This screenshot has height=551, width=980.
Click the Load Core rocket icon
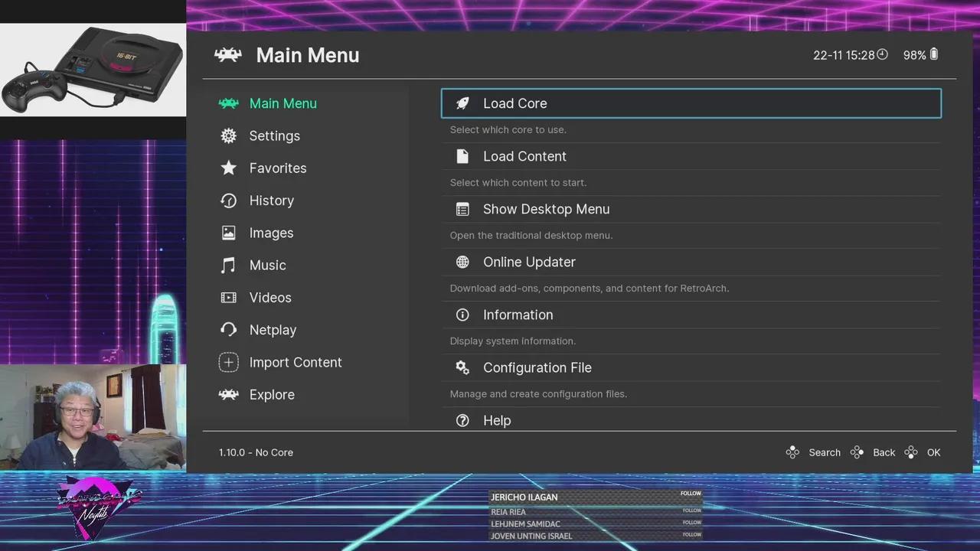tap(462, 103)
